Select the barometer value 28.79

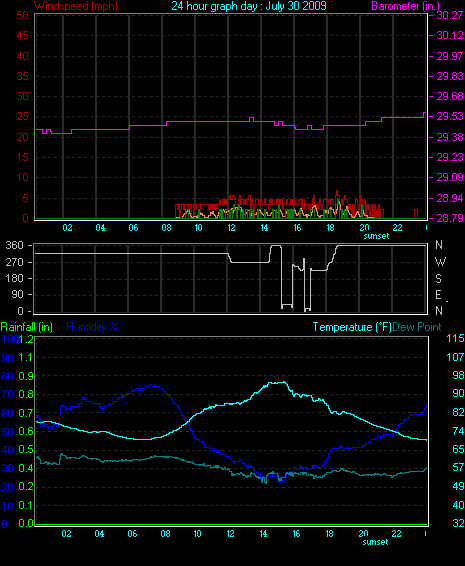pyautogui.click(x=450, y=218)
